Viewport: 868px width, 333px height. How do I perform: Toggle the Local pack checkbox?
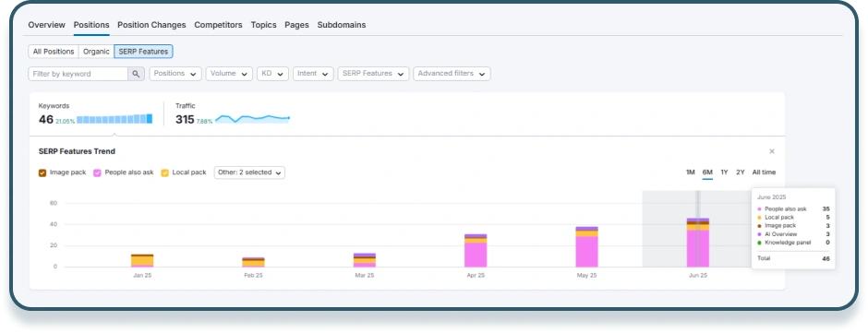tap(165, 172)
